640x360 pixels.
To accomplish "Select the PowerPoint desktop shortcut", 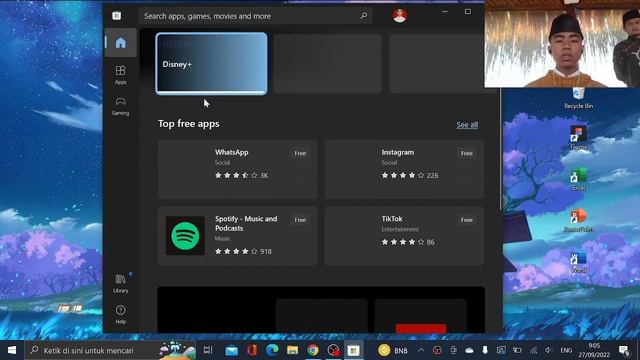I will pos(578,221).
